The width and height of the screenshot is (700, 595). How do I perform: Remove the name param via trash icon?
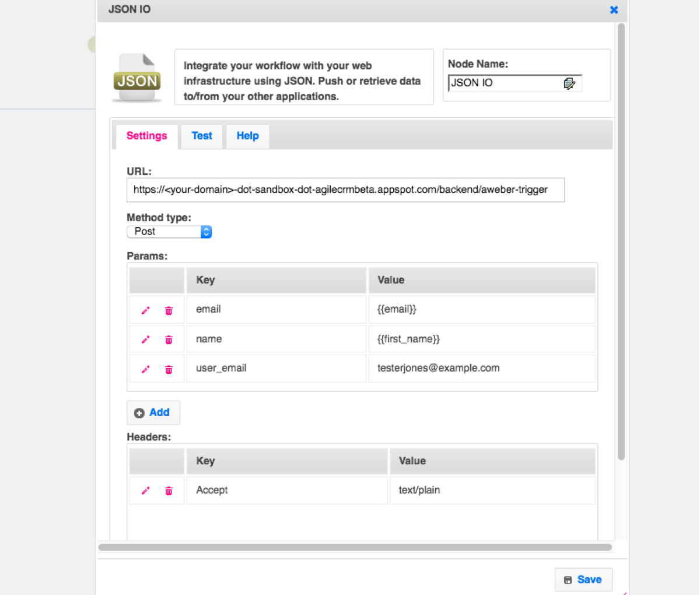169,339
